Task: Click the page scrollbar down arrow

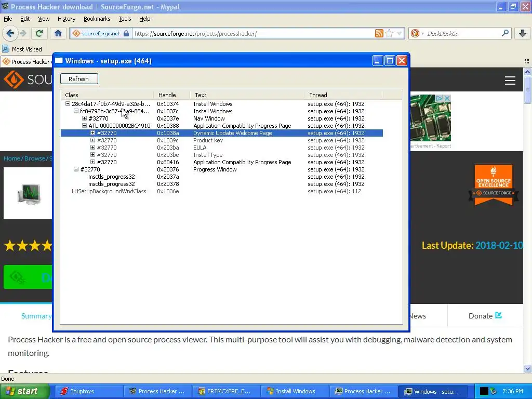Action: click(x=527, y=368)
